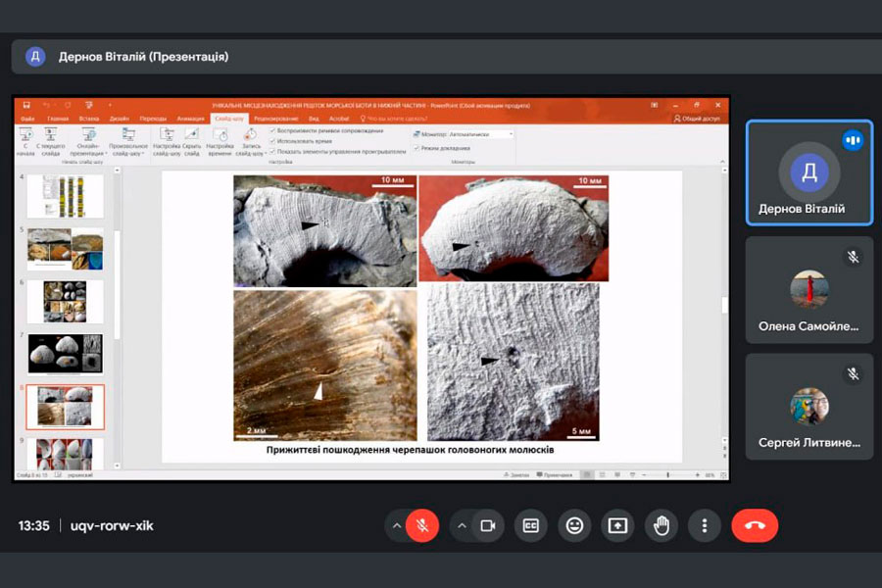The height and width of the screenshot is (588, 882).
Task: Open the emoji reactions button
Action: (574, 526)
